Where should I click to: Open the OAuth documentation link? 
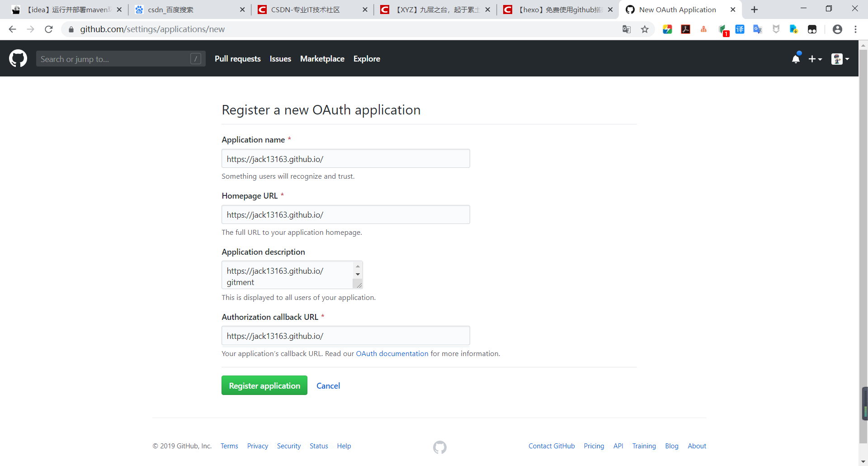click(392, 353)
